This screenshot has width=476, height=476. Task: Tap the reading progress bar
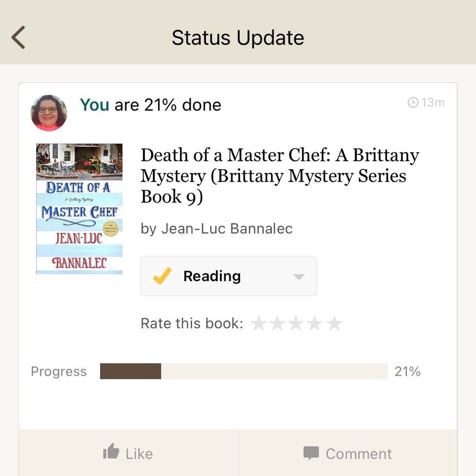(244, 371)
